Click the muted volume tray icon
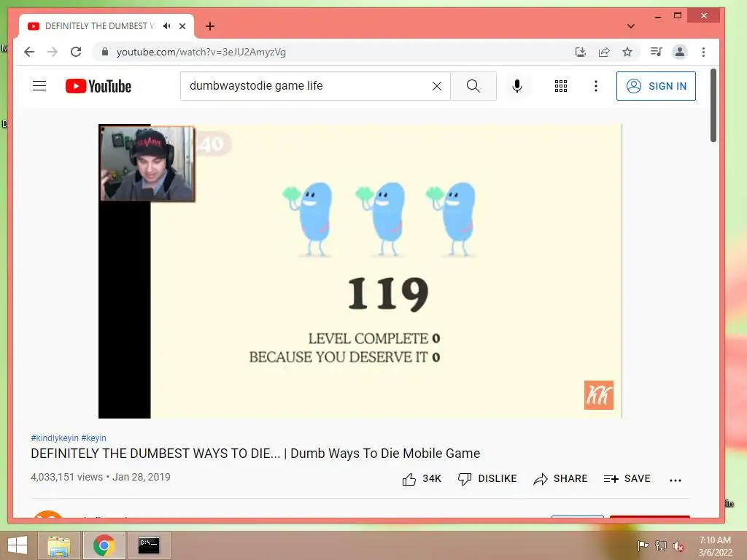The image size is (747, 560). point(678,546)
